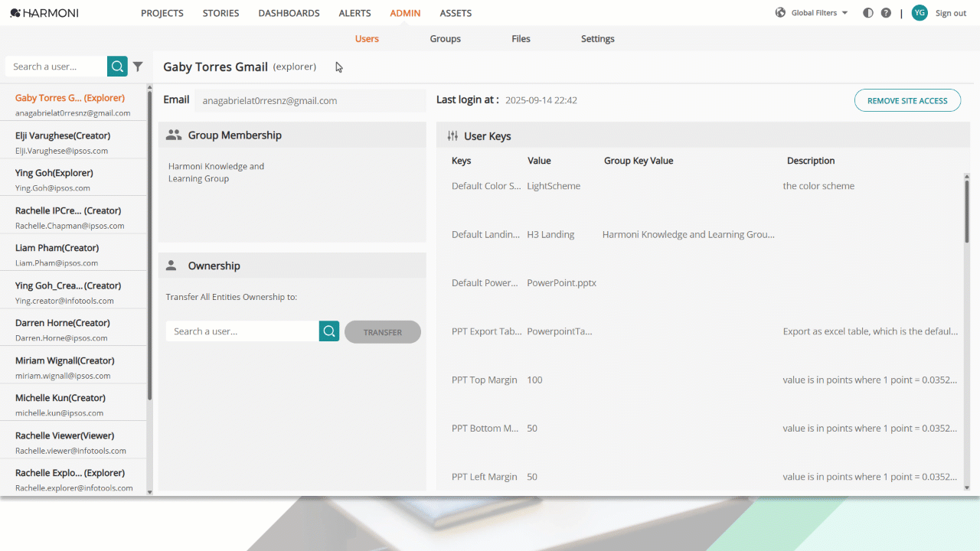Click the User Keys scroll down arrow
Screen dimensions: 980x551
point(966,487)
